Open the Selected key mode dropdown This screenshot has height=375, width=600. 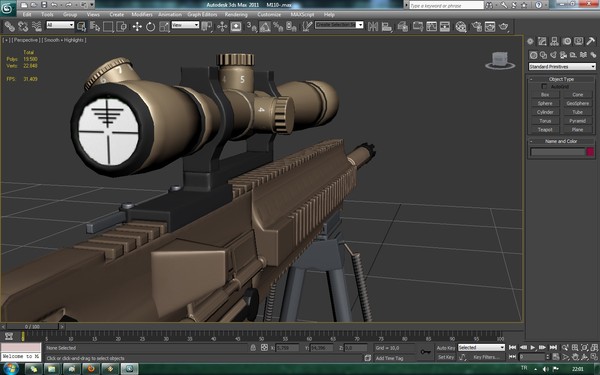pyautogui.click(x=481, y=347)
